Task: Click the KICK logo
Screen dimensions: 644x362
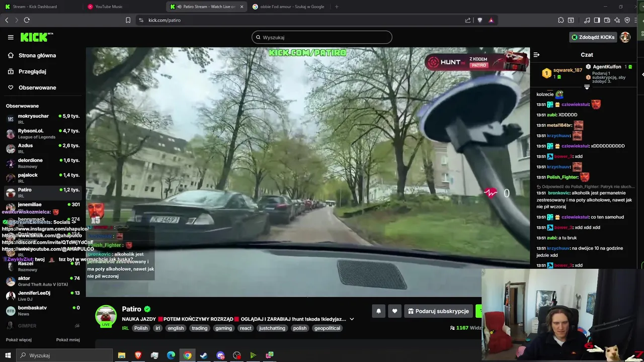Action: [x=37, y=37]
